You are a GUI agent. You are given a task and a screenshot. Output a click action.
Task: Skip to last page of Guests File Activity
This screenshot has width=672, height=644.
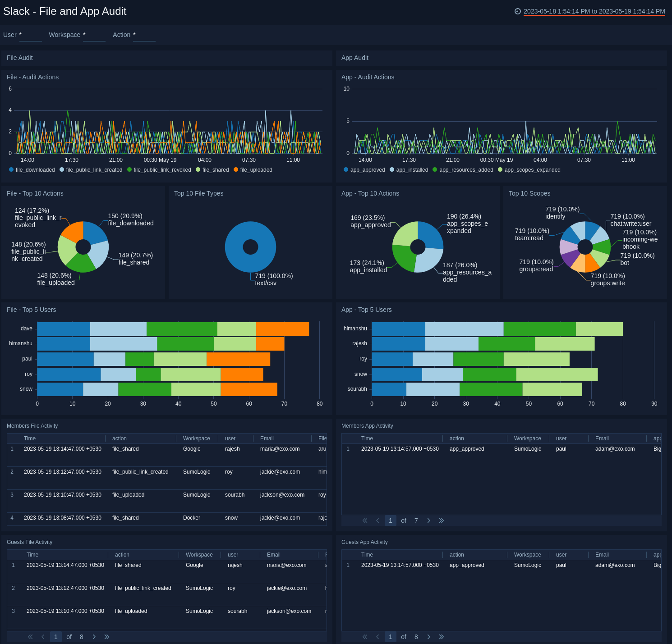(106, 637)
